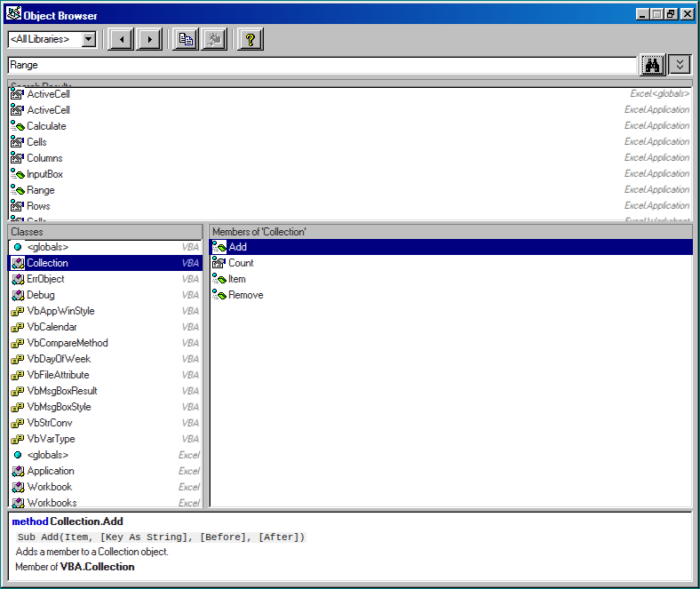Select Excel globals in Classes list
The height and width of the screenshot is (589, 700).
click(105, 455)
